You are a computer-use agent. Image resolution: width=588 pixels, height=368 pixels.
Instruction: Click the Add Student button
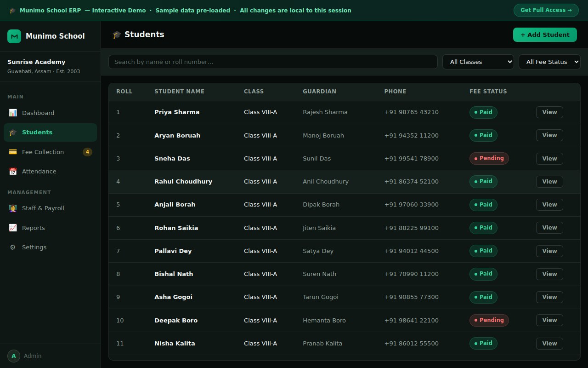click(x=545, y=34)
